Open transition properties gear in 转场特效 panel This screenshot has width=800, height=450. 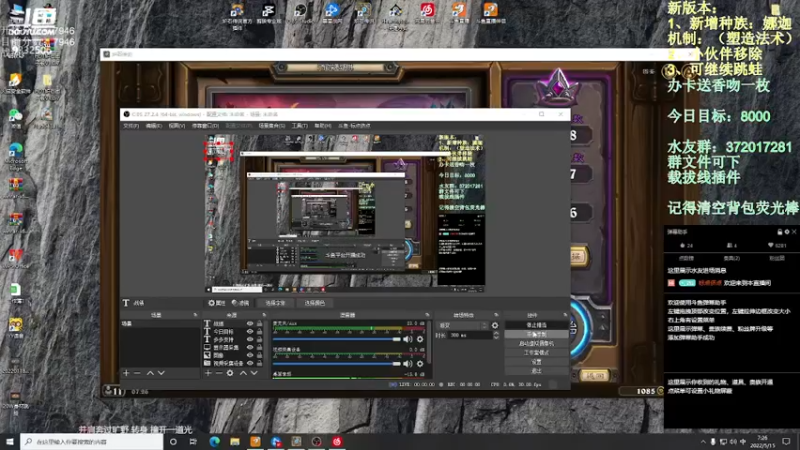pyautogui.click(x=494, y=326)
